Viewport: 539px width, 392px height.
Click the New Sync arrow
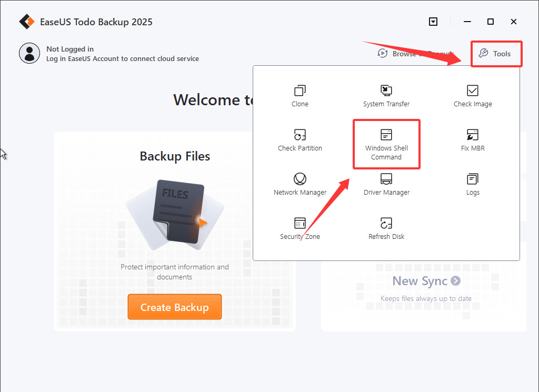coord(455,280)
